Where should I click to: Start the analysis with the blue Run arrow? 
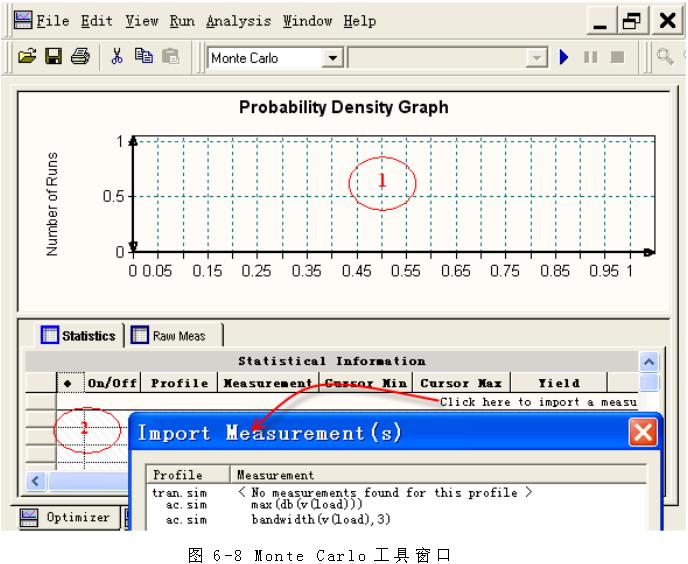(564, 57)
